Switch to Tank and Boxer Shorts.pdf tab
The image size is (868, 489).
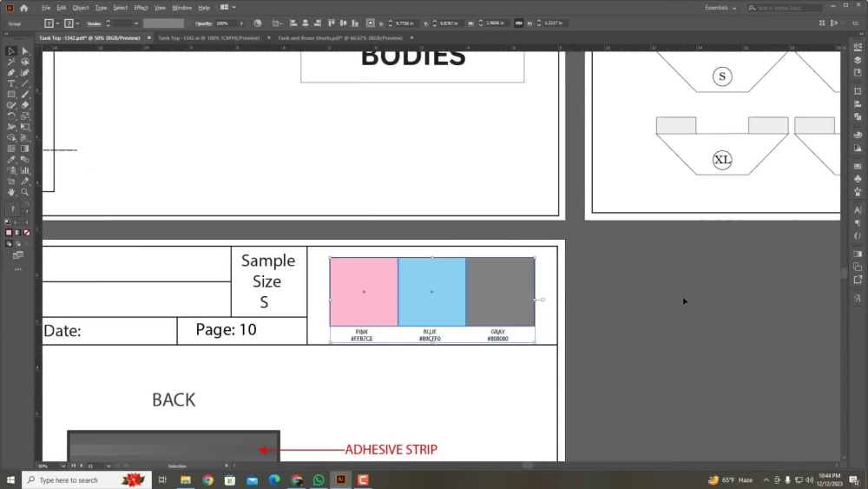tap(340, 38)
